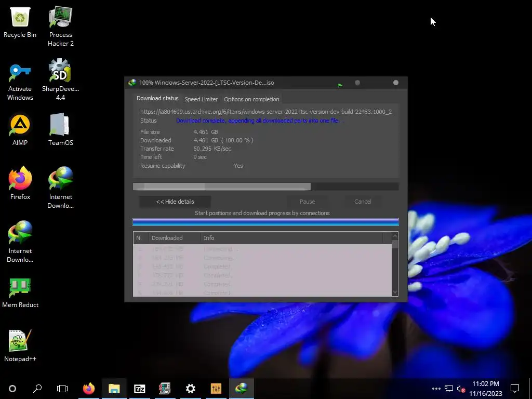The image size is (532, 399).
Task: Open the Speed Limiter tab
Action: coord(201,99)
